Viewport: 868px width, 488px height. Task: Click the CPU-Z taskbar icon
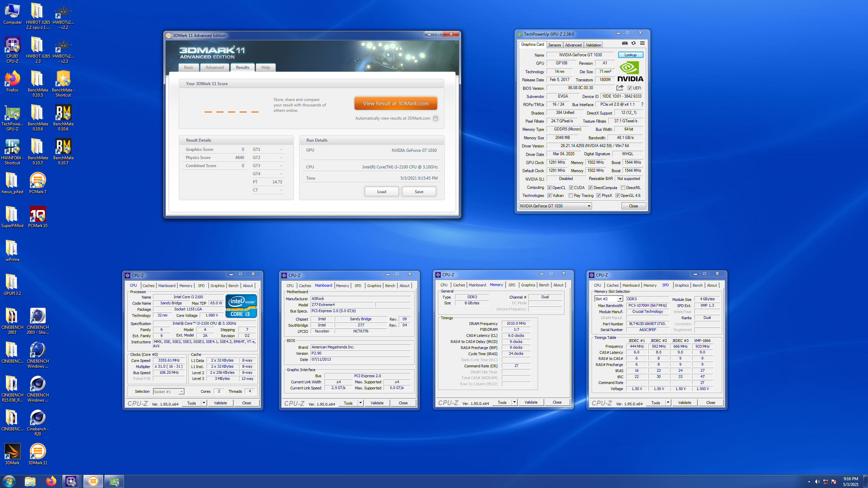[x=71, y=481]
